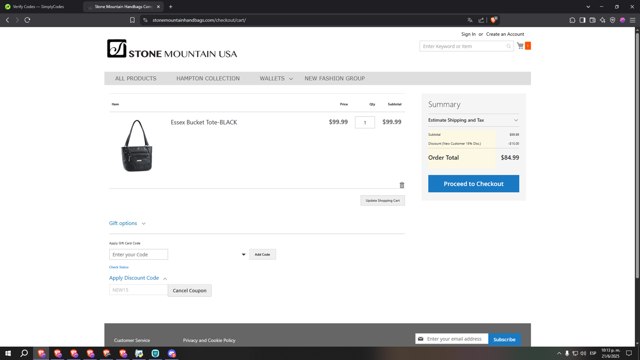
Task: Open gift card code dropdown arrow
Action: (x=244, y=254)
